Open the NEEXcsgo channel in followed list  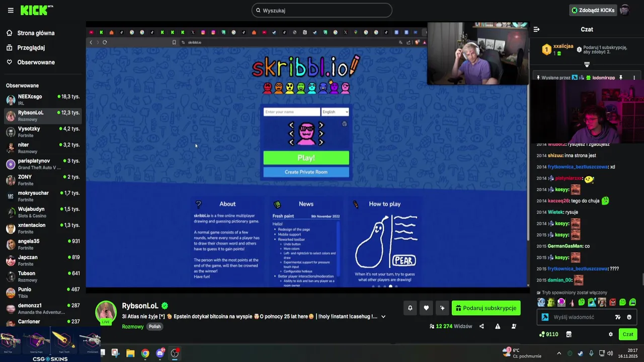point(43,100)
